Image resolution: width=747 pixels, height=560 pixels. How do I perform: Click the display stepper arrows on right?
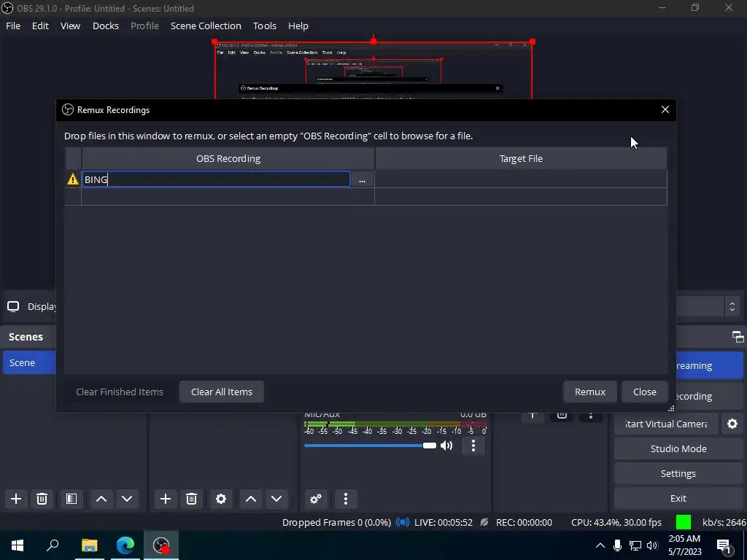click(732, 306)
